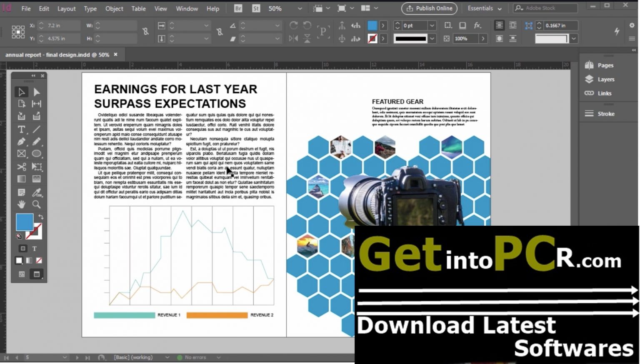
Task: Select the Gradient Feather tool
Action: click(x=37, y=179)
